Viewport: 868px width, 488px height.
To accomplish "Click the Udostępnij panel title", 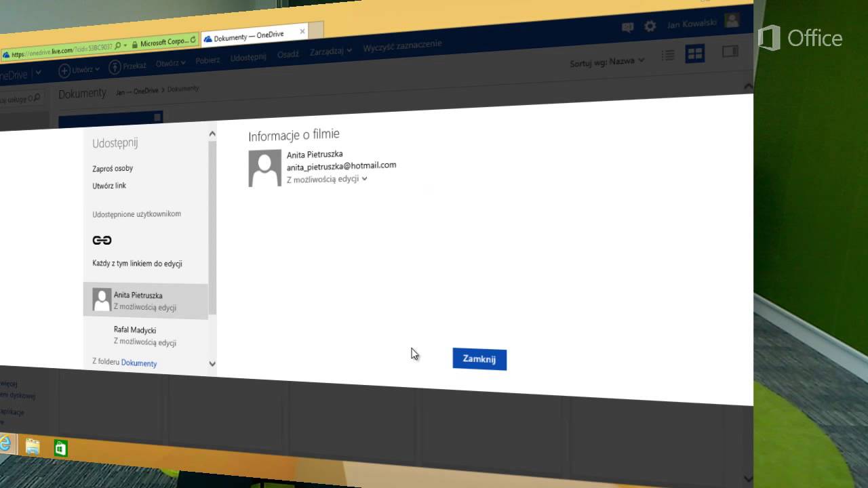I will (115, 143).
